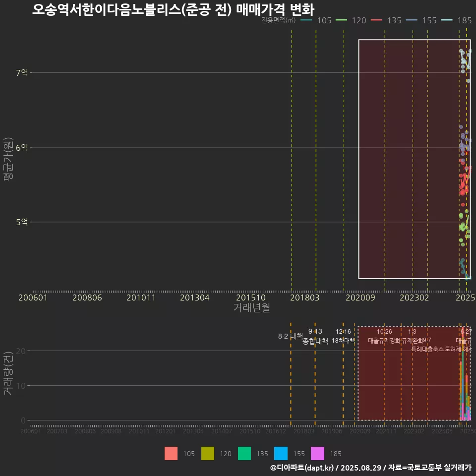Click the salmon 105 bar legend swatch
The height and width of the screenshot is (476, 476).
tap(171, 454)
